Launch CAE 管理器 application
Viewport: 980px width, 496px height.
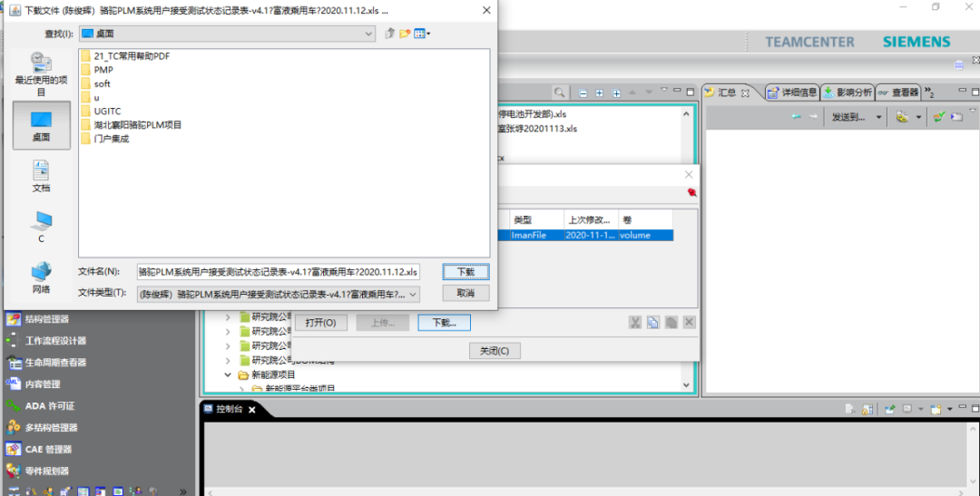[x=39, y=449]
